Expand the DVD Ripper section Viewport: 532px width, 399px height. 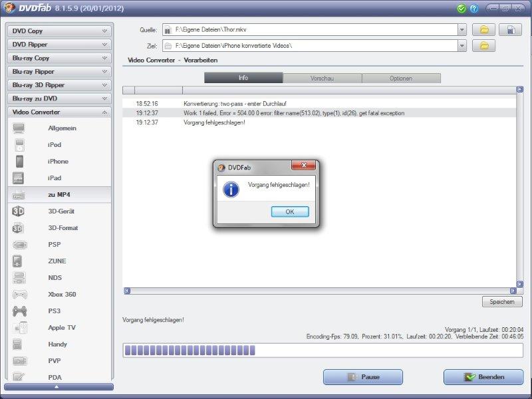59,45
